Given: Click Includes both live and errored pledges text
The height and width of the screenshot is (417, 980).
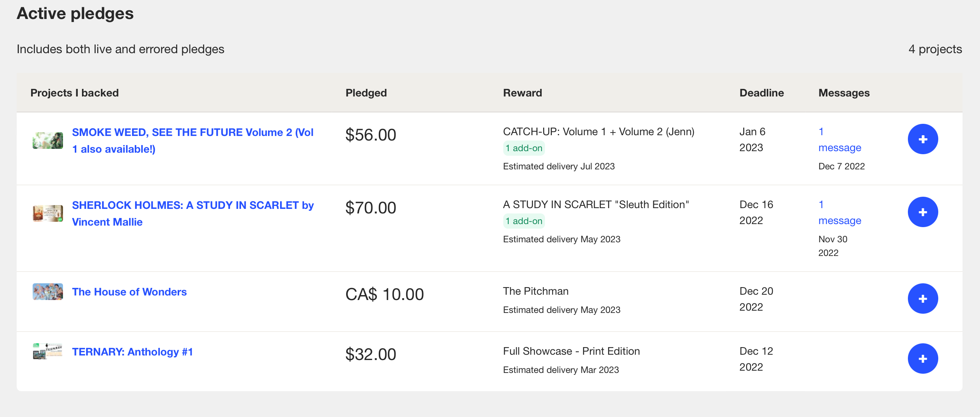Looking at the screenshot, I should 120,49.
